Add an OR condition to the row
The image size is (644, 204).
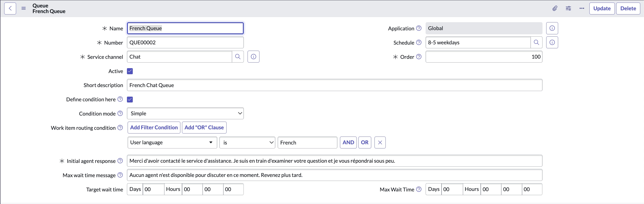(364, 143)
